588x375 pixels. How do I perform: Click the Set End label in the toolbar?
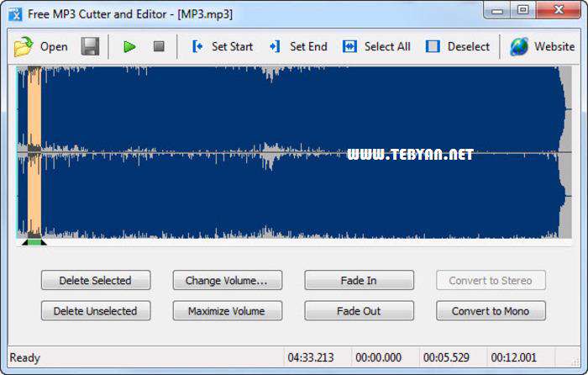[308, 46]
